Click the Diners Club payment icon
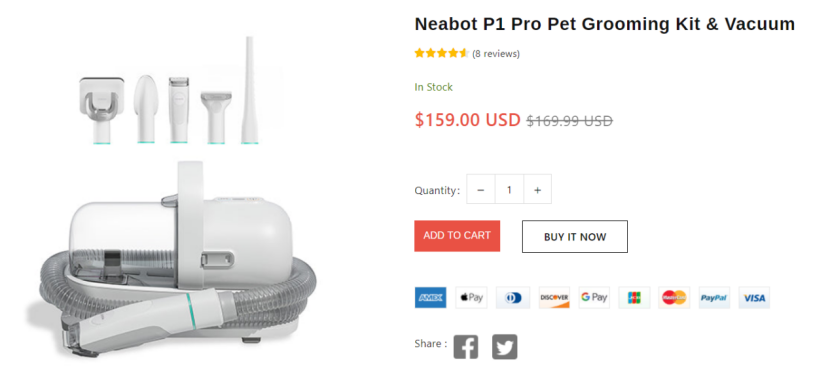This screenshot has width=830, height=380. click(512, 297)
